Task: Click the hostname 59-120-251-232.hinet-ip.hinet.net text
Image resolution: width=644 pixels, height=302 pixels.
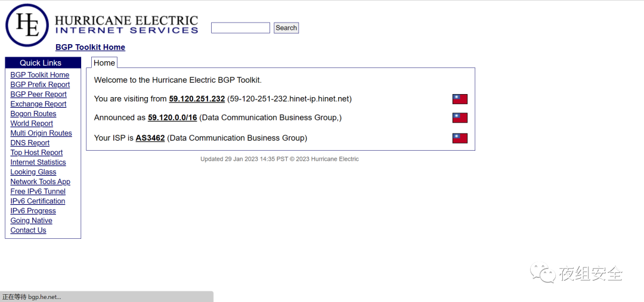Action: coord(290,99)
